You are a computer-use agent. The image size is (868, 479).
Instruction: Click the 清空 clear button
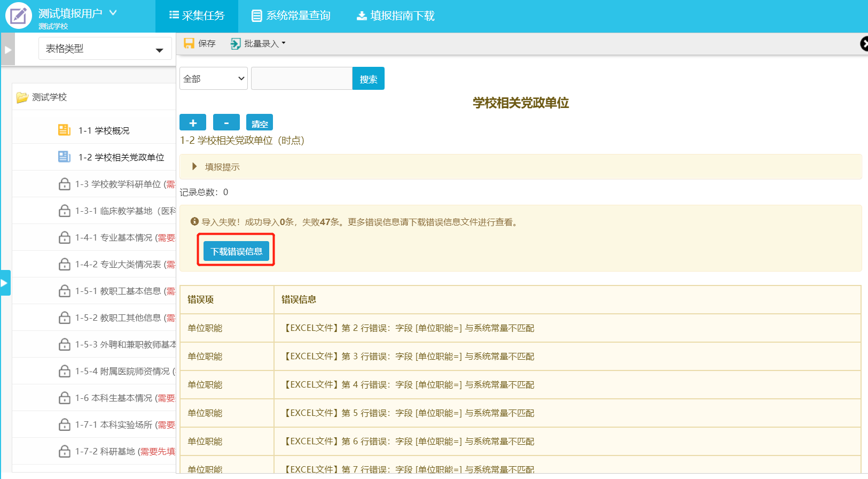(260, 123)
